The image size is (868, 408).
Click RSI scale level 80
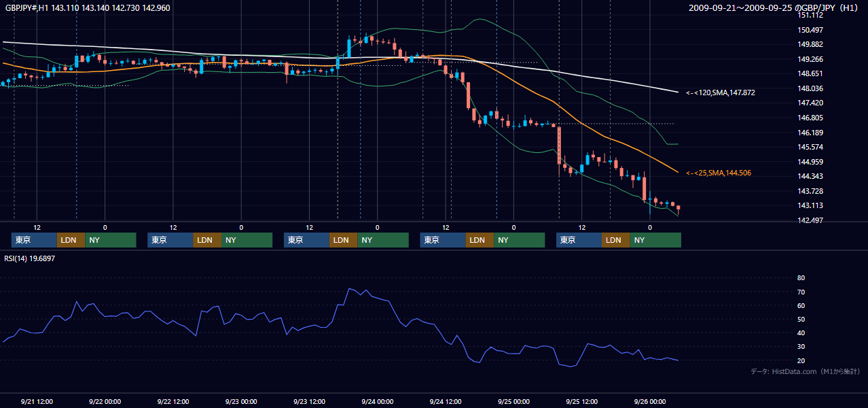point(801,278)
